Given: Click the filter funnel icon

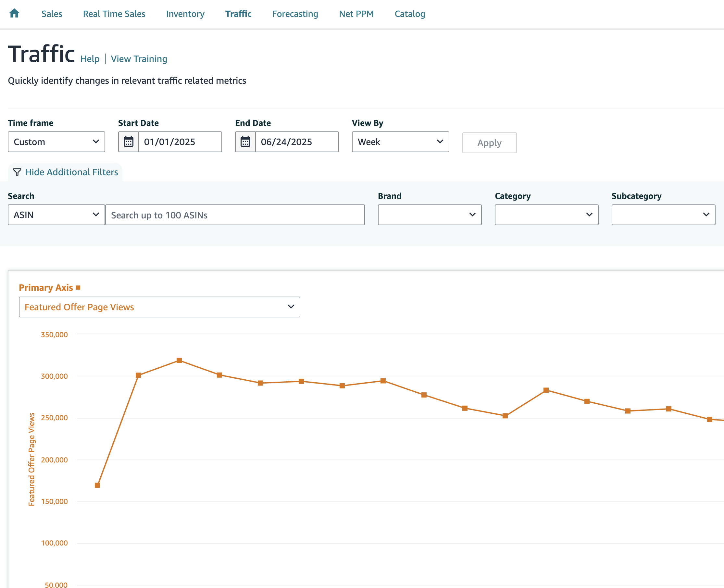Looking at the screenshot, I should 17,172.
